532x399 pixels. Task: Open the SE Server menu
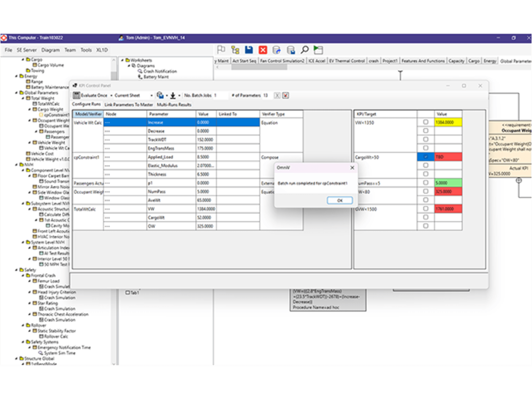click(27, 50)
